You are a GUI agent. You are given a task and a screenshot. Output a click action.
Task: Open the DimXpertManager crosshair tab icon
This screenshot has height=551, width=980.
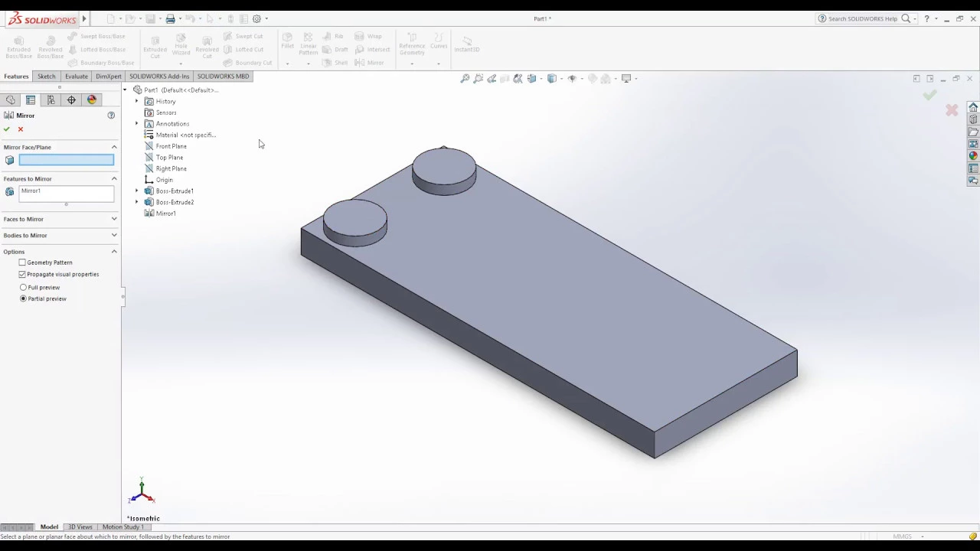click(x=71, y=100)
